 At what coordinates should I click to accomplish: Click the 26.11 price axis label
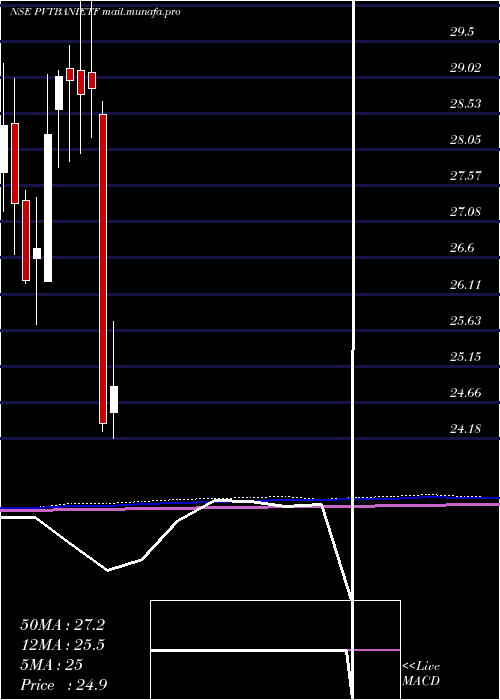coord(466,284)
